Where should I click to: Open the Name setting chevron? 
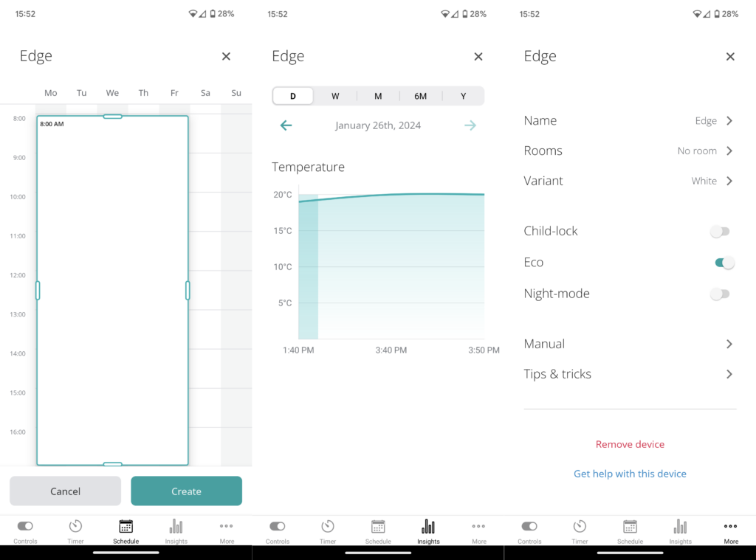pyautogui.click(x=729, y=120)
